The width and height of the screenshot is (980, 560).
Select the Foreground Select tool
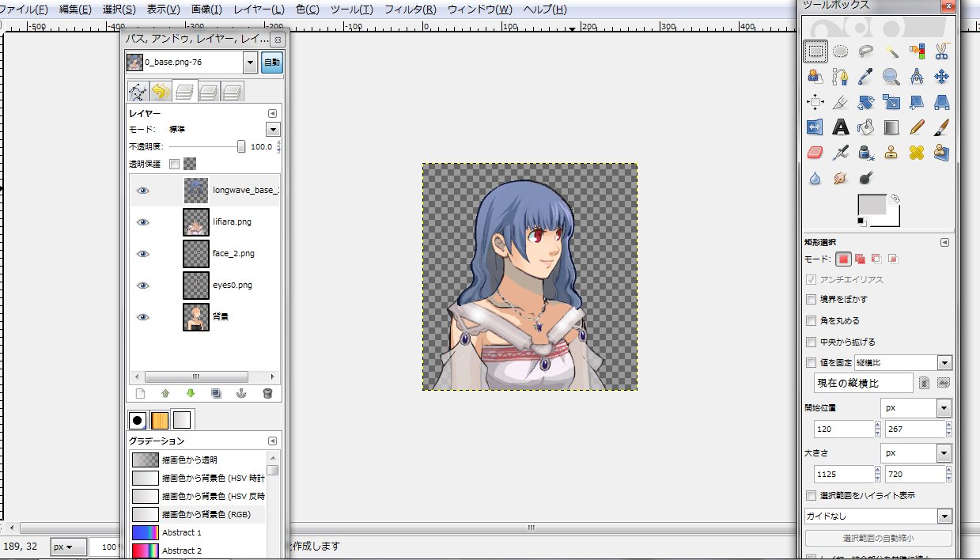pos(815,77)
